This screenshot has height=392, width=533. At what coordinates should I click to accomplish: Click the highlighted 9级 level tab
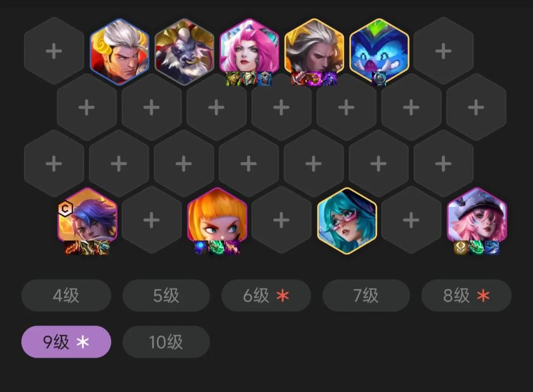(66, 342)
